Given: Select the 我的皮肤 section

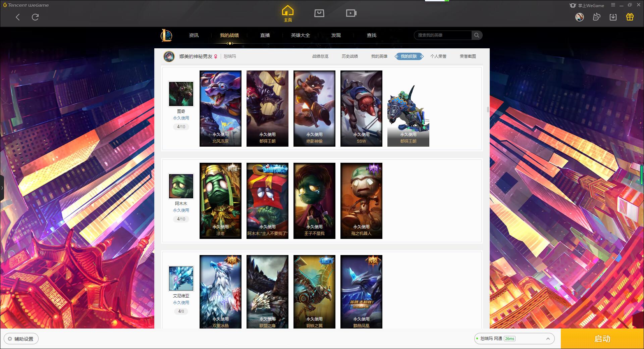Looking at the screenshot, I should [409, 56].
